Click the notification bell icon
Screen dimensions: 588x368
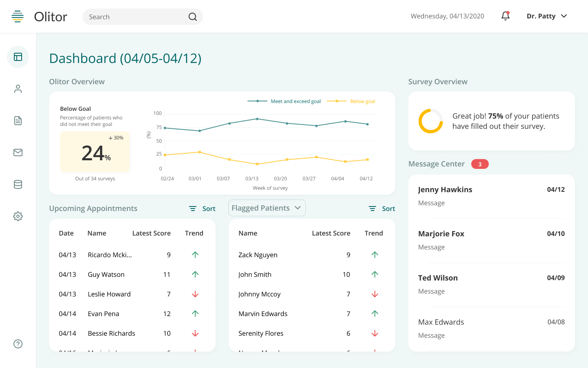coord(505,16)
